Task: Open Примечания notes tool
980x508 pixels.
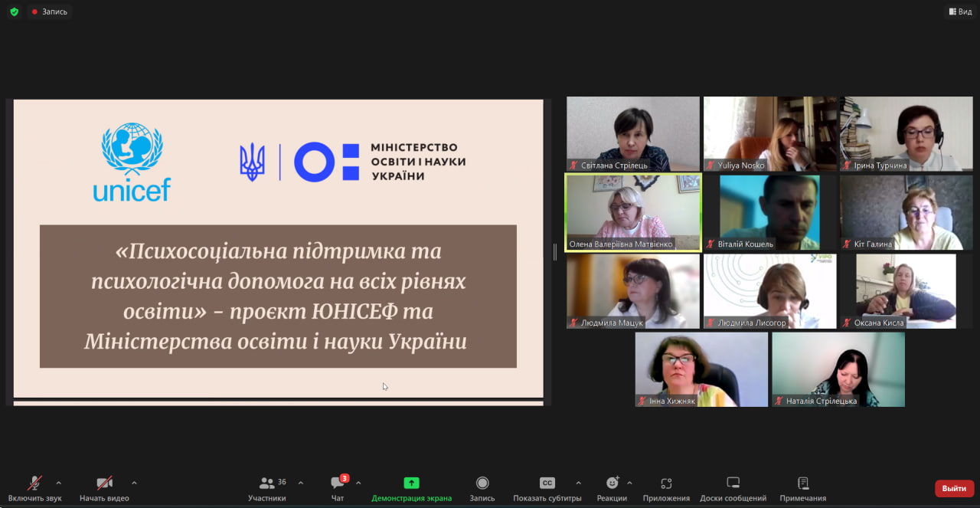Action: (803, 488)
